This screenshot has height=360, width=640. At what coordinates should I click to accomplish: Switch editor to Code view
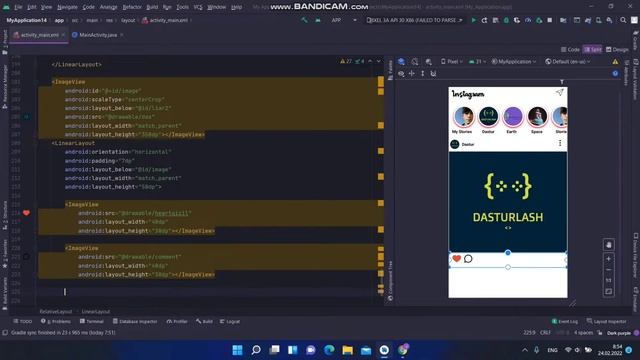tap(570, 49)
